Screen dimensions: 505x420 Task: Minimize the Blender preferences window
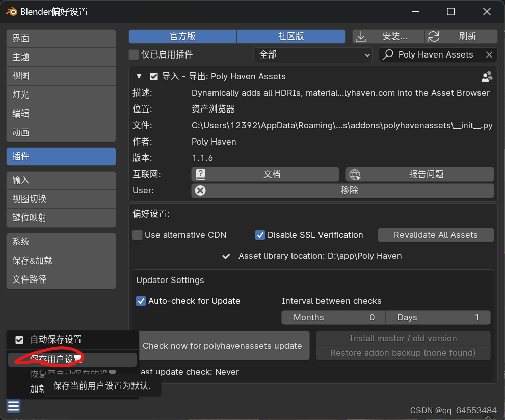[x=415, y=12]
